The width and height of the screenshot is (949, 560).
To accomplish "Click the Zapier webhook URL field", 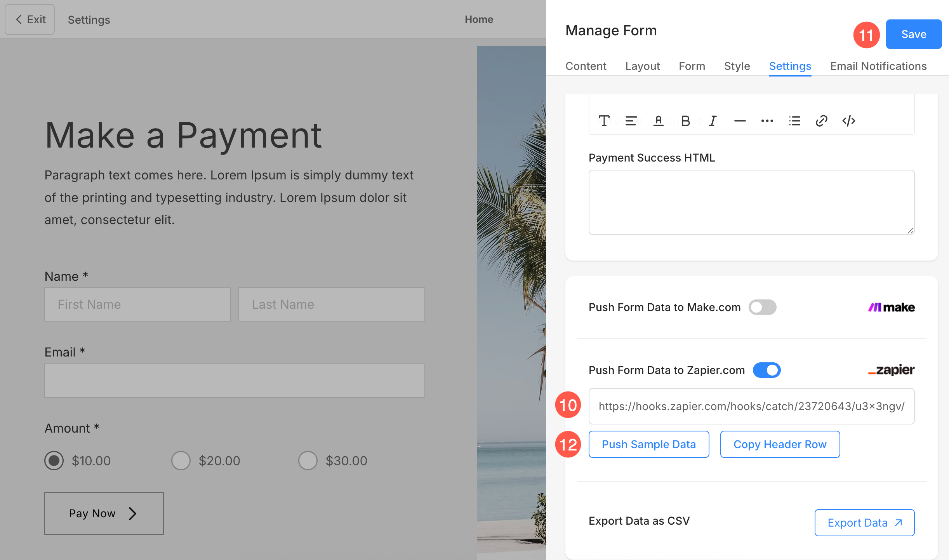I will click(751, 406).
